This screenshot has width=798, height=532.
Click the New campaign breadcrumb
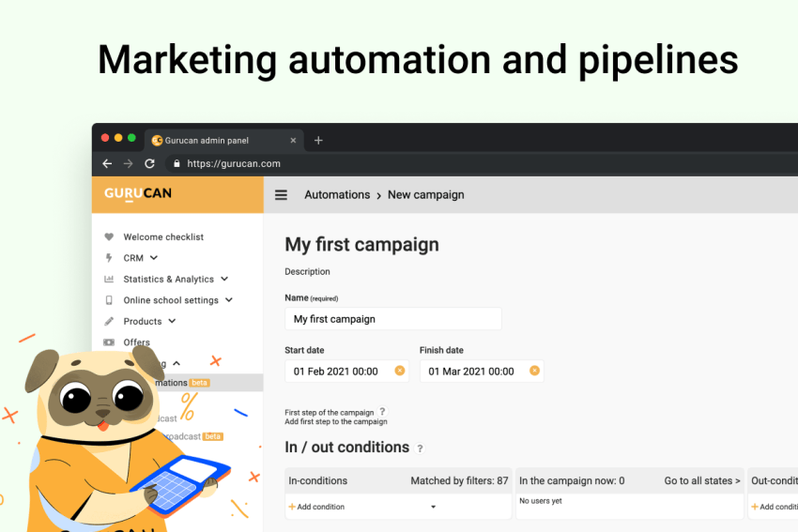click(426, 195)
